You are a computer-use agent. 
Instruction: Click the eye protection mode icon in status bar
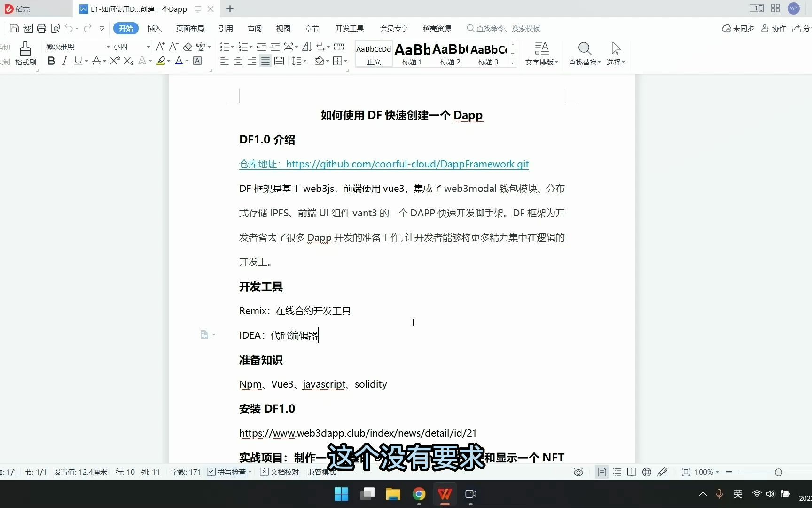(x=578, y=472)
